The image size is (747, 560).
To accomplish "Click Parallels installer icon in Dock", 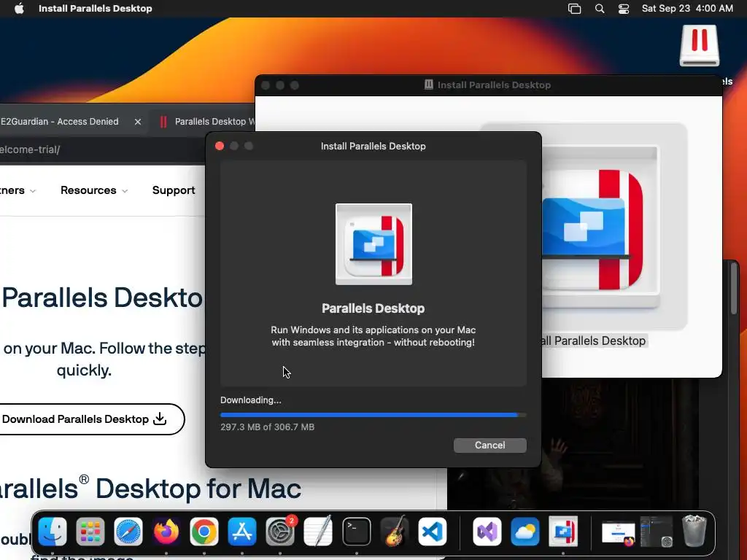I will click(x=563, y=532).
